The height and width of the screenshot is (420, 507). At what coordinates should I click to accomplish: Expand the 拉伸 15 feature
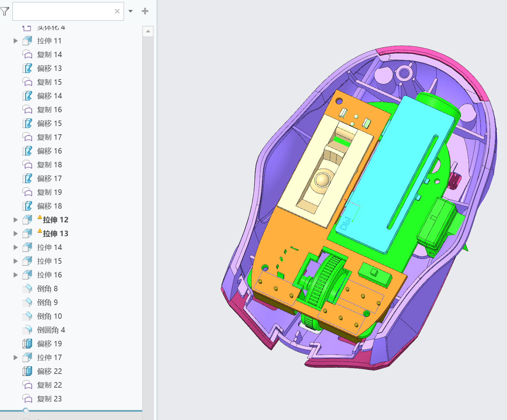15,261
